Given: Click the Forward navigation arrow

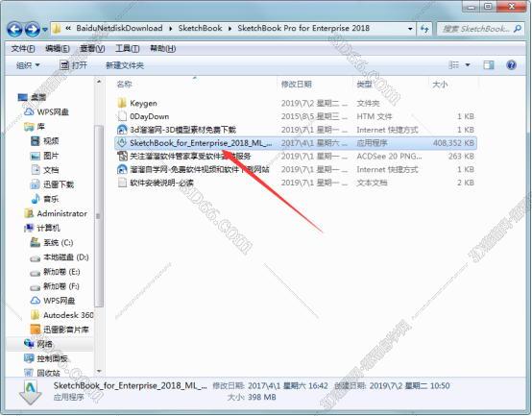Looking at the screenshot, I should click(x=33, y=30).
